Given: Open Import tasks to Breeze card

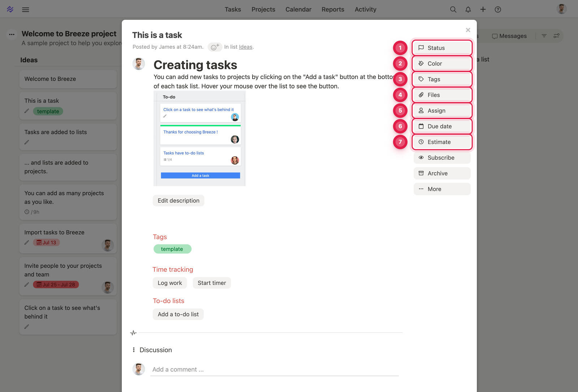Looking at the screenshot, I should [68, 238].
